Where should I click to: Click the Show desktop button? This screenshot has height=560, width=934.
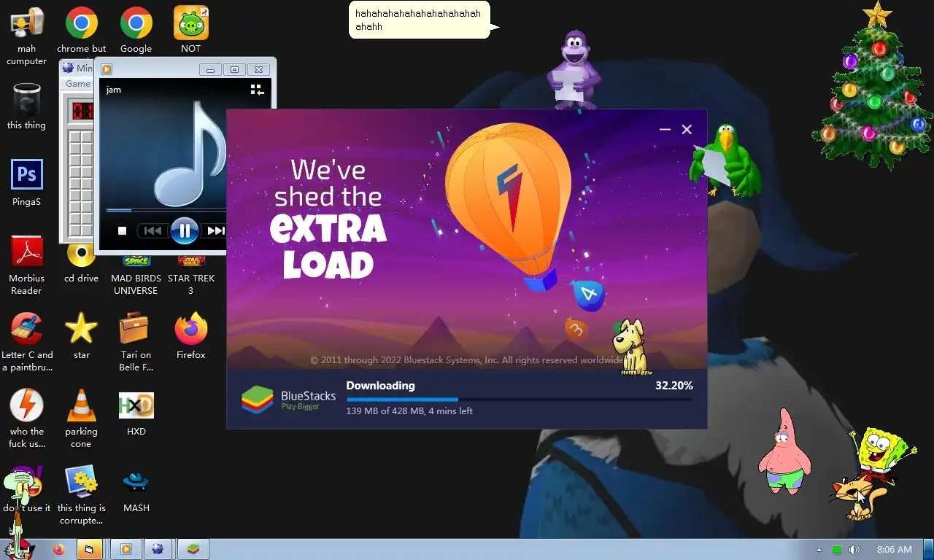click(x=929, y=549)
